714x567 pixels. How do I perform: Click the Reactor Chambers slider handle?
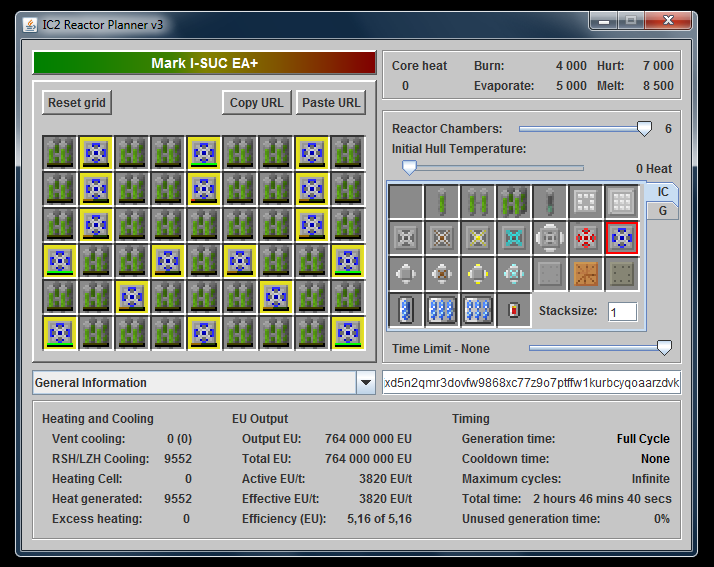(645, 128)
